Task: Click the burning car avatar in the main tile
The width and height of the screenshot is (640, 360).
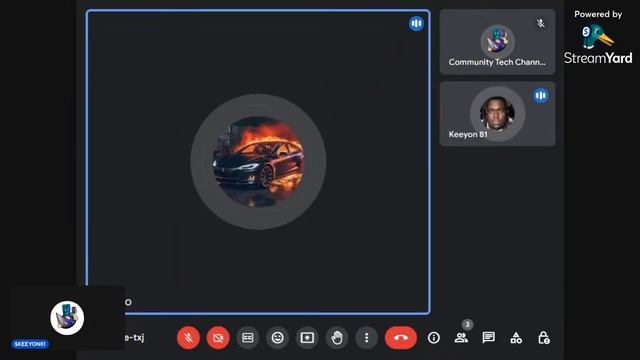Action: point(258,162)
